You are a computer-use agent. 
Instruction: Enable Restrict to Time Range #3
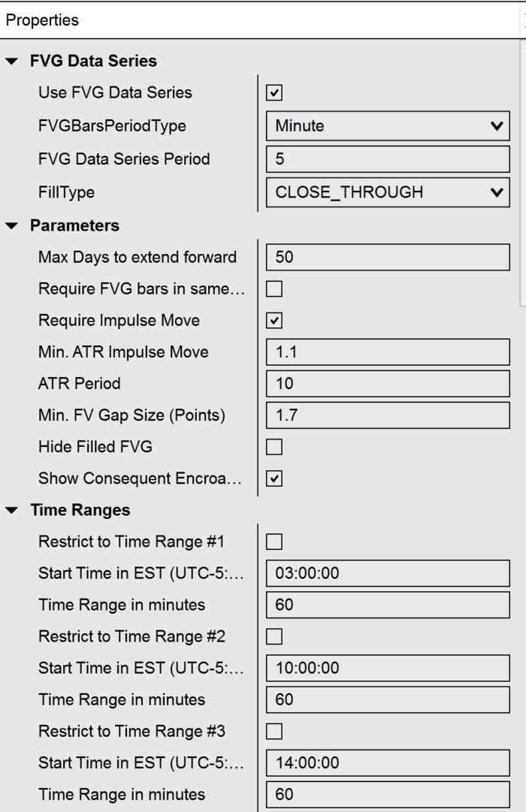point(274,731)
